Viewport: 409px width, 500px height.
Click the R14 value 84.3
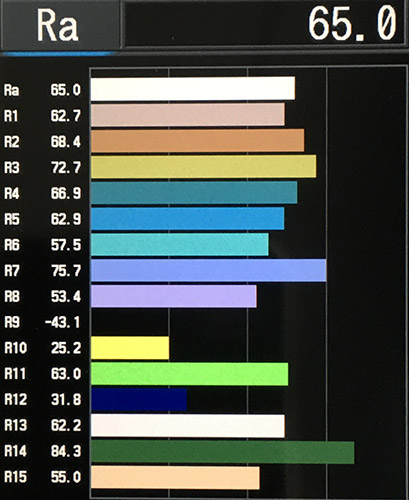(x=66, y=451)
